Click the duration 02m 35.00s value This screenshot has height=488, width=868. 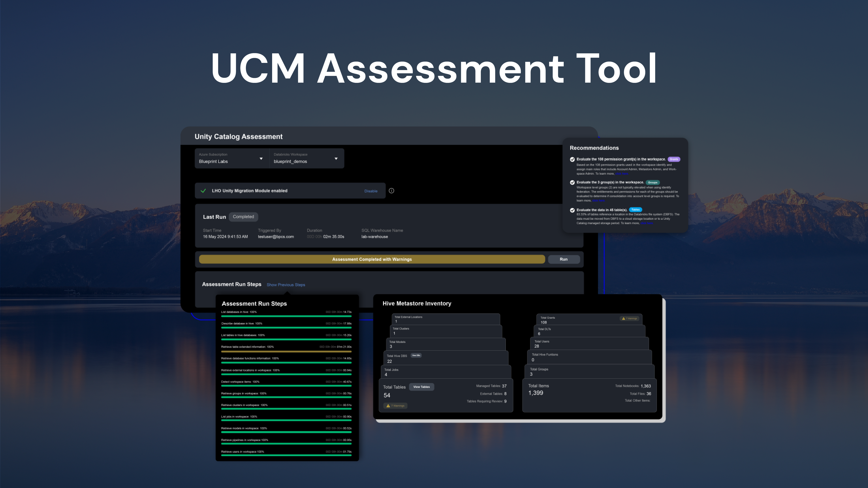(333, 237)
